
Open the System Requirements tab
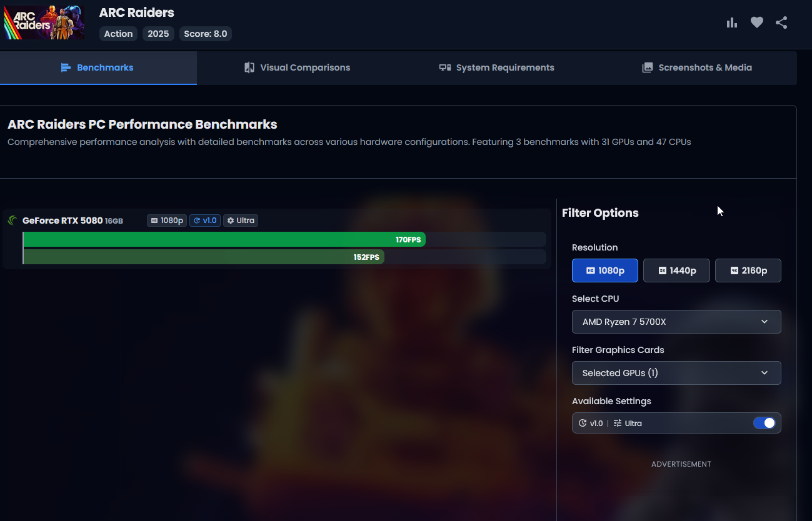click(496, 67)
